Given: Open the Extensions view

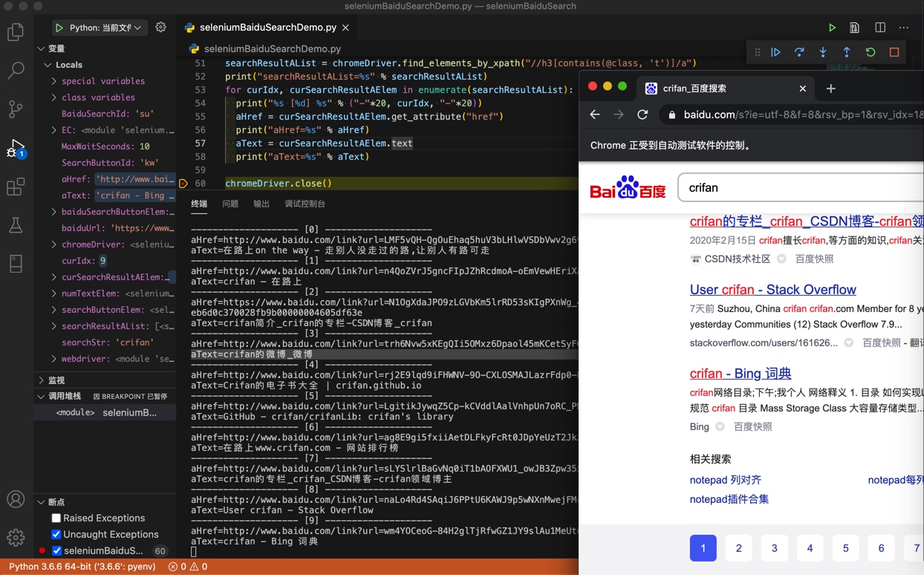Looking at the screenshot, I should 16,186.
